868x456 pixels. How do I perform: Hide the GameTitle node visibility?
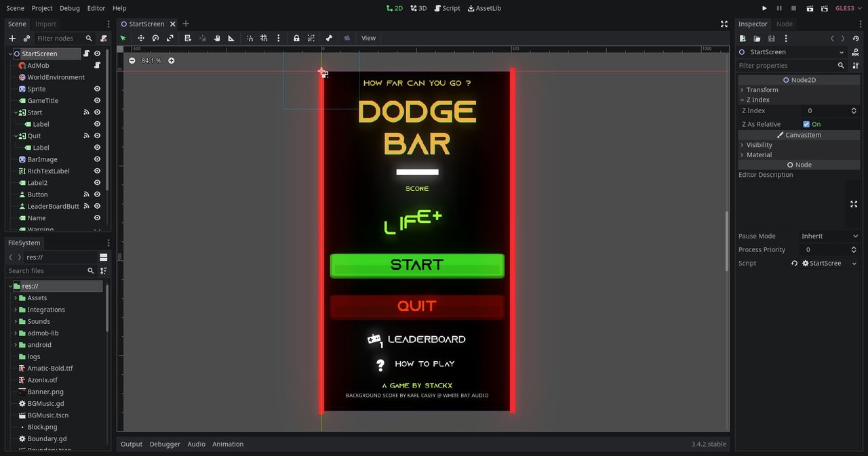pyautogui.click(x=97, y=100)
